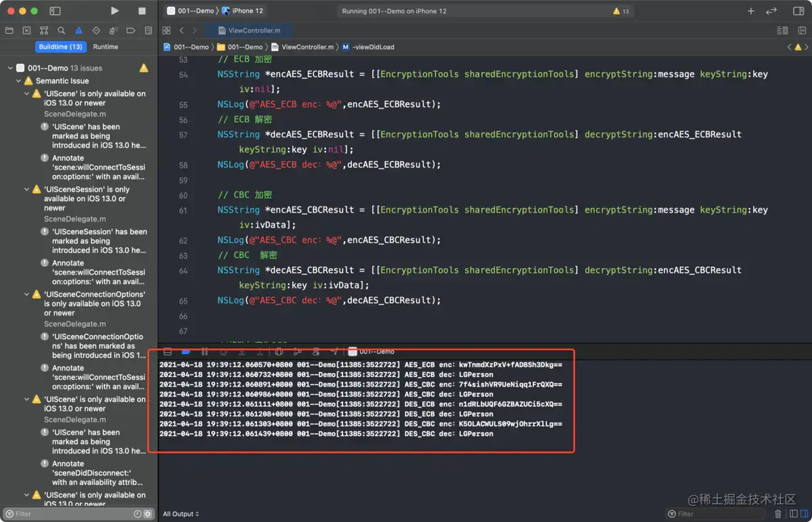This screenshot has width=812, height=522.
Task: Open the ViewController.m jump bar segment
Action: pyautogui.click(x=302, y=47)
